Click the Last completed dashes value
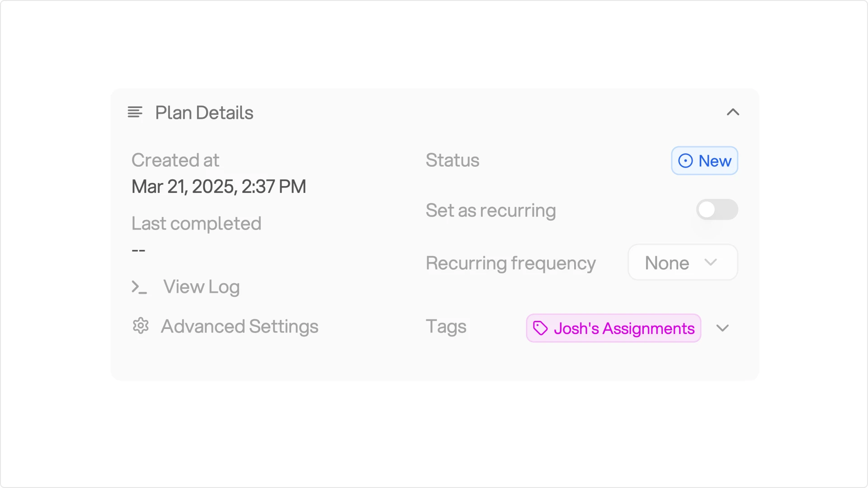The width and height of the screenshot is (868, 488). [138, 250]
